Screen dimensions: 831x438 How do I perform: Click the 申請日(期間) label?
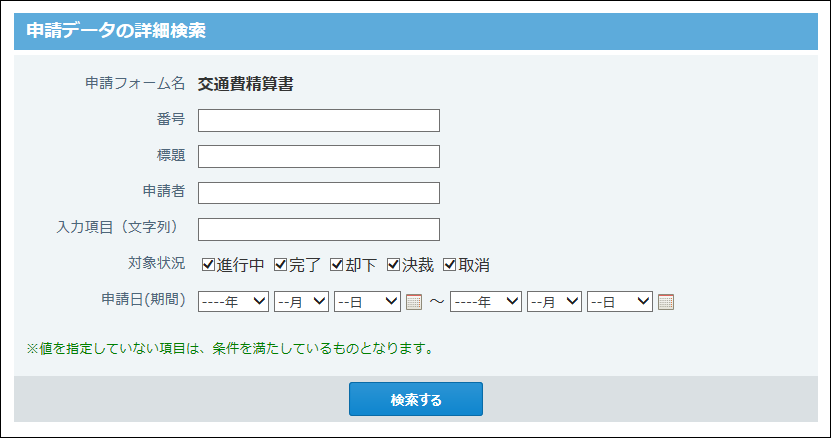(x=143, y=299)
